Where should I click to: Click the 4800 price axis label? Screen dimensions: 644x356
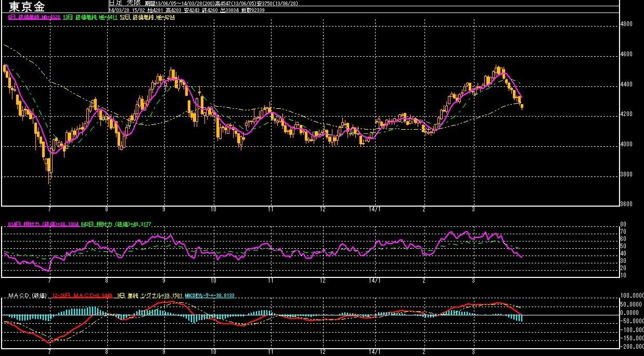coord(626,24)
